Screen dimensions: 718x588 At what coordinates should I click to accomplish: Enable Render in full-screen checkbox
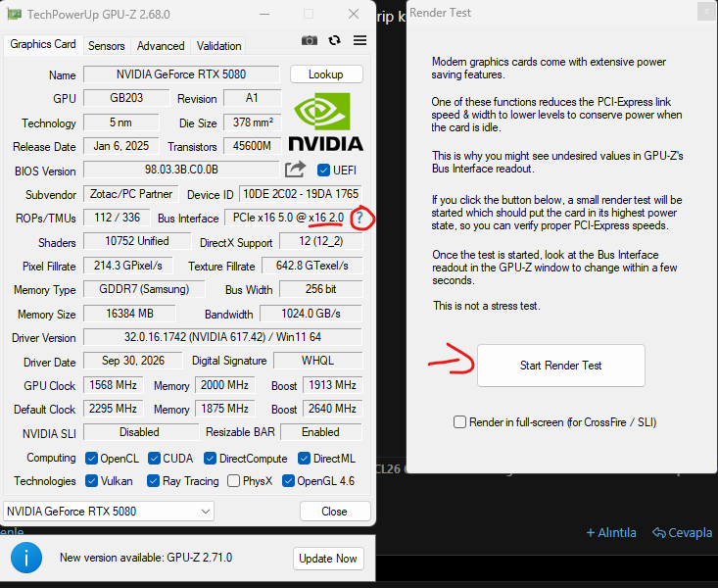click(x=459, y=422)
